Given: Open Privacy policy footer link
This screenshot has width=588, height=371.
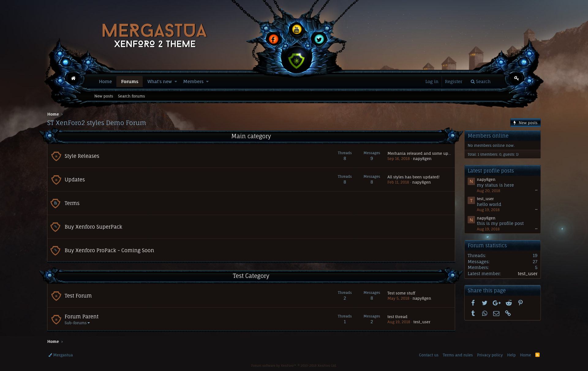Looking at the screenshot, I should pyautogui.click(x=490, y=355).
